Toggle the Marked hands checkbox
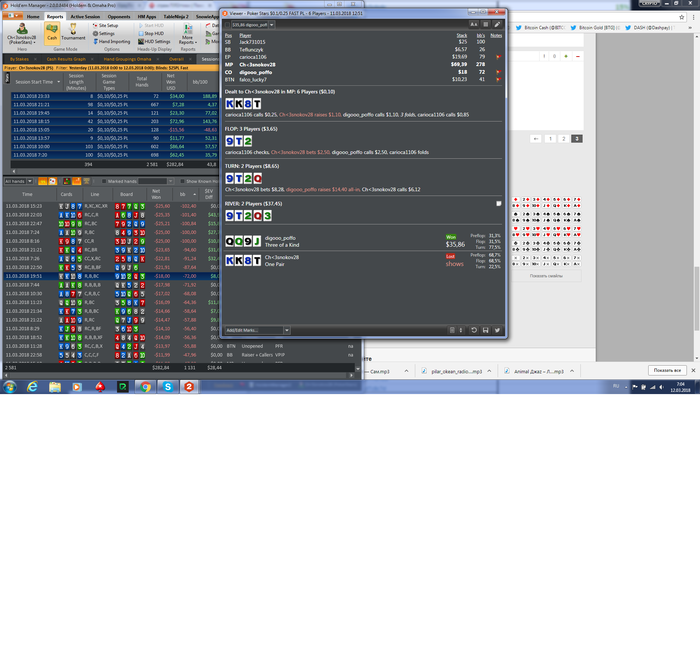700x667 pixels. [104, 181]
